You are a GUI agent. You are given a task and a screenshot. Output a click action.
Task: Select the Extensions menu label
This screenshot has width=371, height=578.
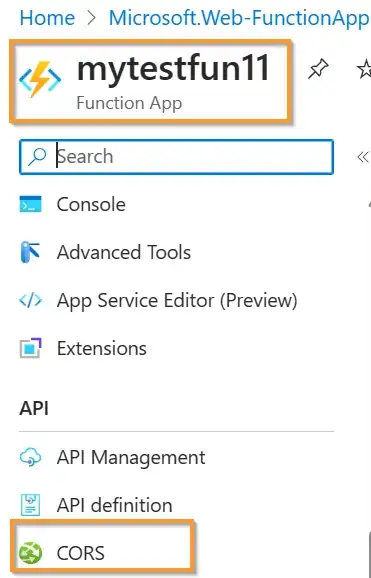(102, 348)
